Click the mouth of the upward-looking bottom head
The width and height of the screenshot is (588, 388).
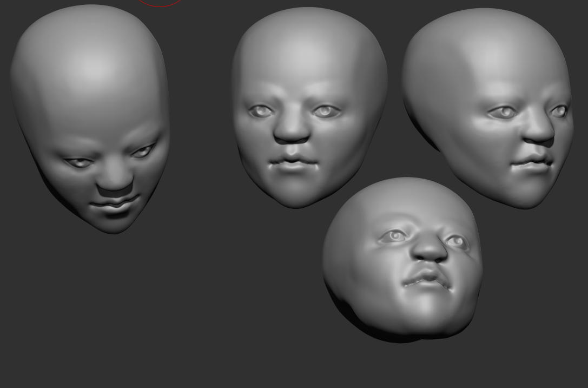pyautogui.click(x=427, y=280)
